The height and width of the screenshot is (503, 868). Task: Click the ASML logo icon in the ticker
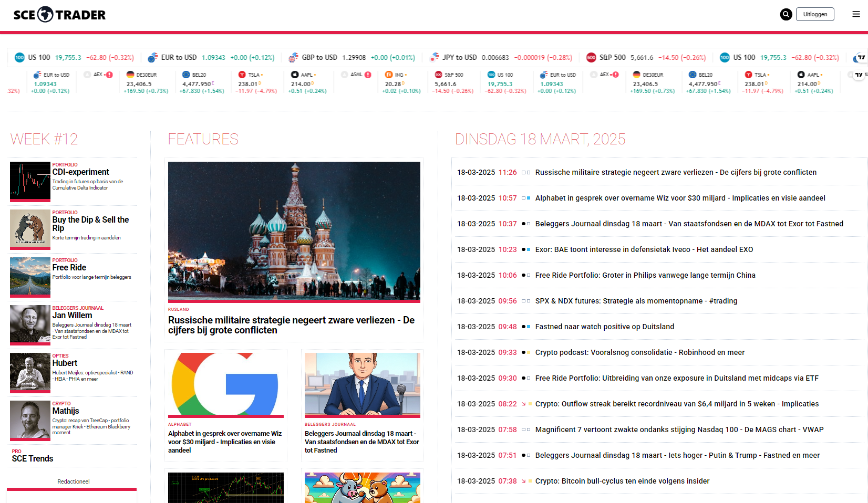tap(345, 75)
